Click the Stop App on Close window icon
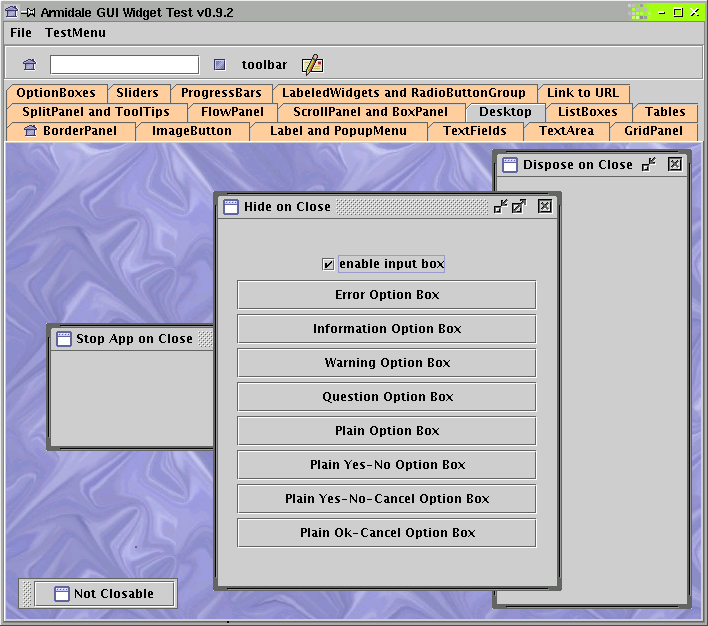The image size is (708, 626). tap(64, 339)
